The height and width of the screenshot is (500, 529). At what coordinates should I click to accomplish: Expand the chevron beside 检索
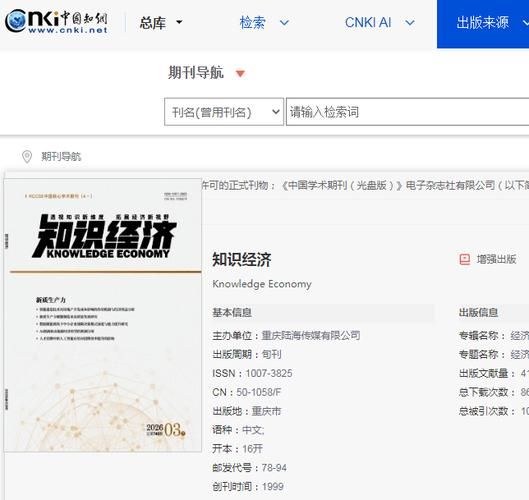pyautogui.click(x=284, y=23)
